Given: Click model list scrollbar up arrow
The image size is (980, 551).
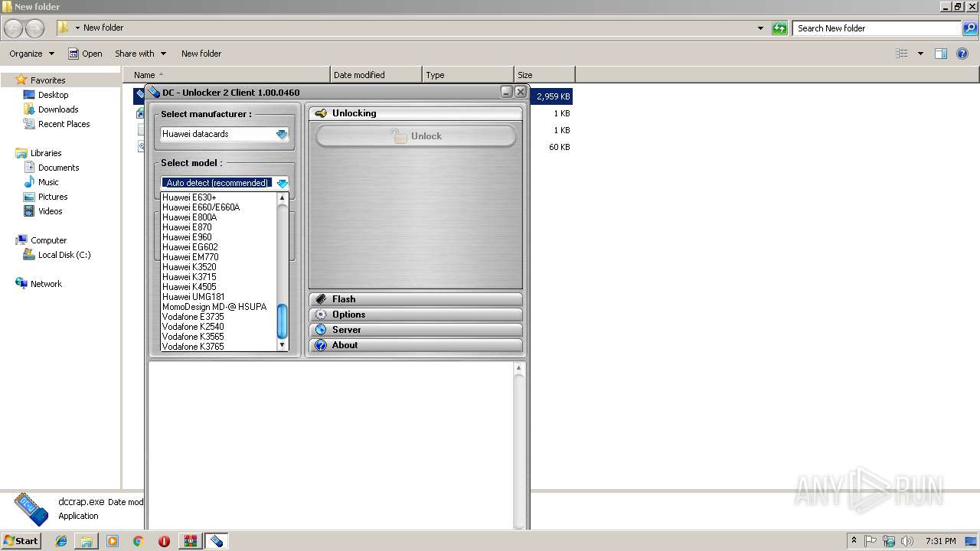Looking at the screenshot, I should [x=282, y=197].
